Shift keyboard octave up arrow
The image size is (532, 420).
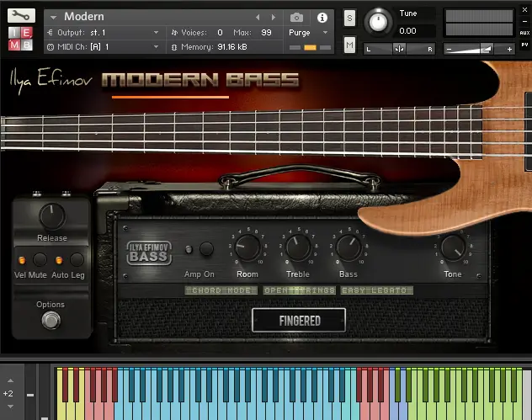(10, 380)
